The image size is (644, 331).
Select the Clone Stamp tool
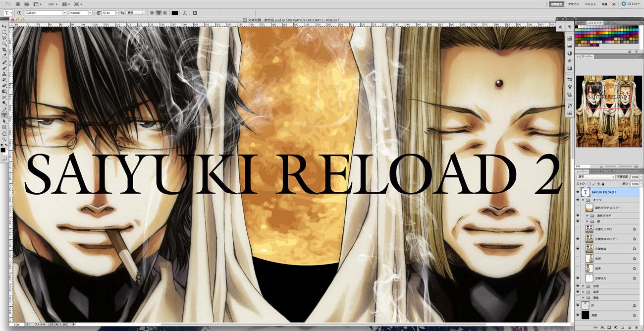[4, 74]
